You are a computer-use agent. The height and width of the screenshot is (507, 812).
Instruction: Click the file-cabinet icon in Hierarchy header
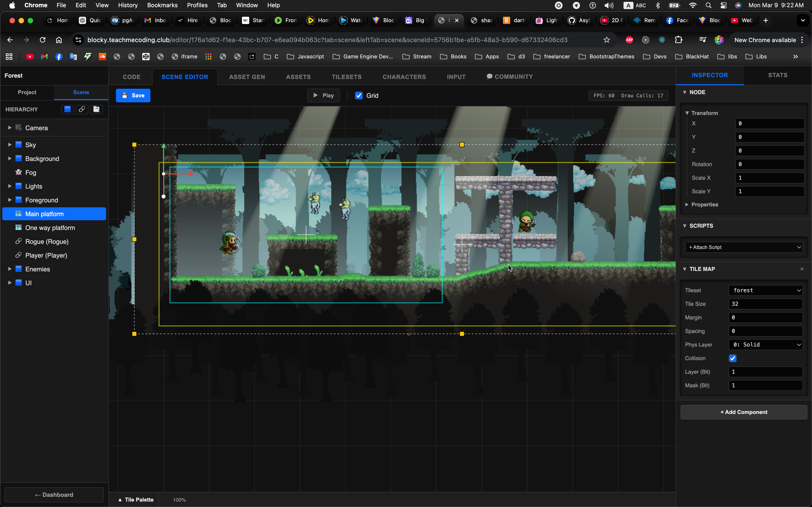pyautogui.click(x=96, y=109)
